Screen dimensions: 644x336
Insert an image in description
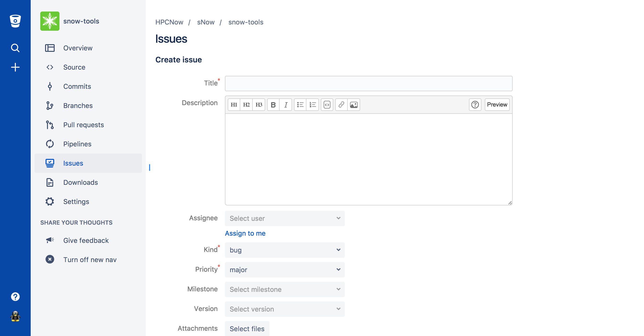coord(354,105)
